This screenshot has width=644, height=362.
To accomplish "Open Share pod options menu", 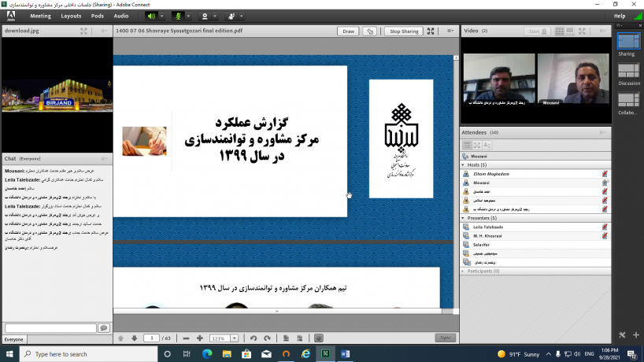I will pyautogui.click(x=450, y=31).
